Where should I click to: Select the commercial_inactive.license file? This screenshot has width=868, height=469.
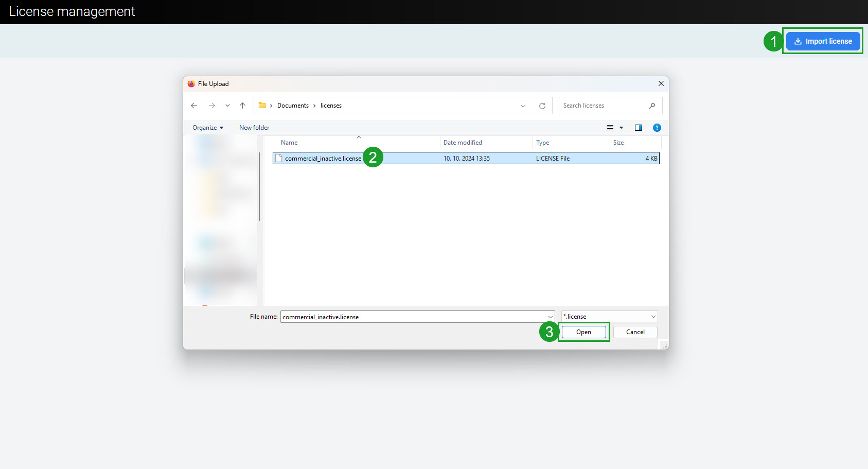point(323,159)
